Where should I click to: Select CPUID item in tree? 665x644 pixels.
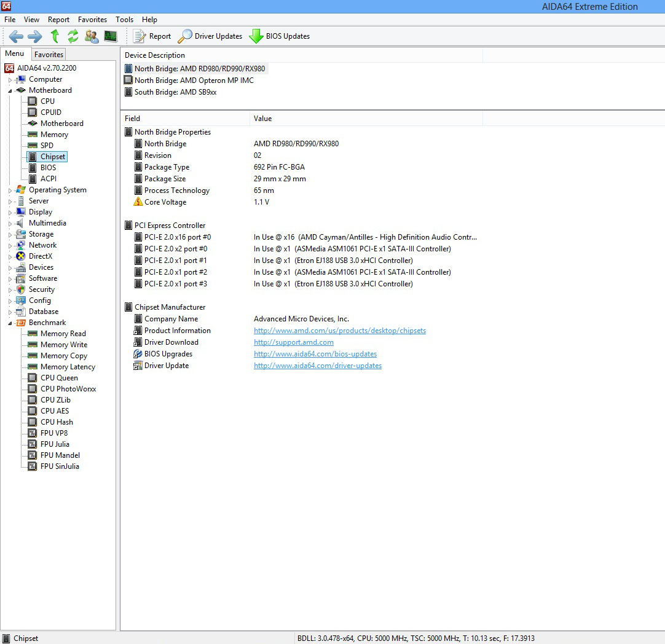pyautogui.click(x=51, y=112)
